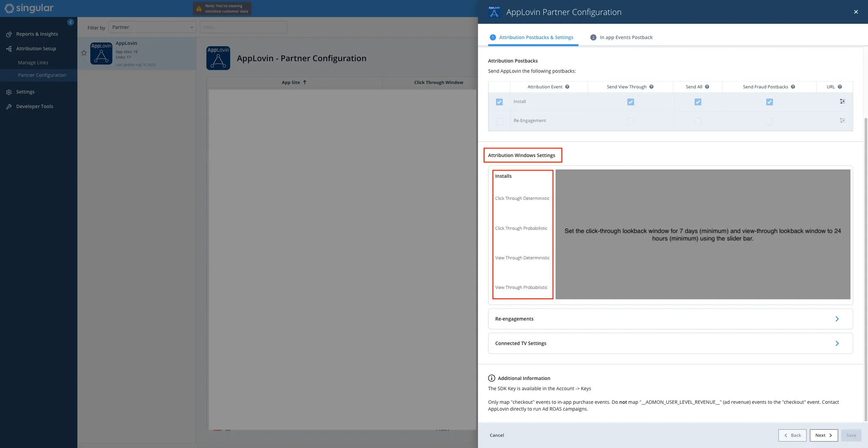Click the Back button
This screenshot has height=448, width=868.
[x=792, y=435]
